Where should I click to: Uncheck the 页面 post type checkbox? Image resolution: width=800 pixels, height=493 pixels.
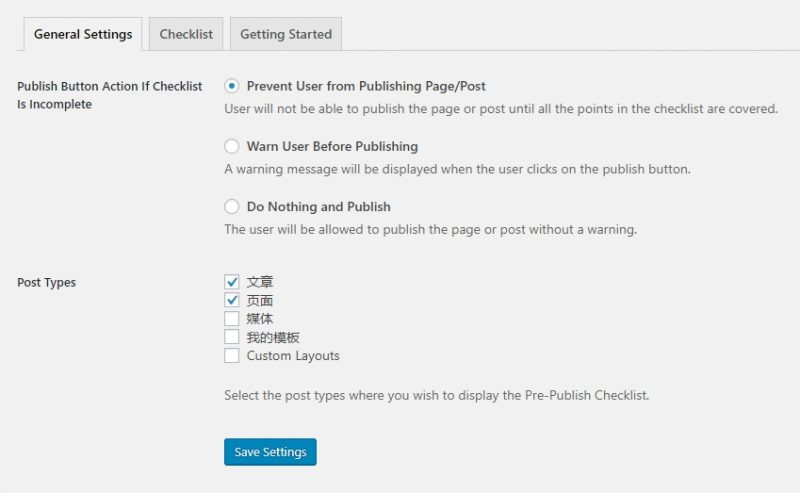pyautogui.click(x=232, y=300)
